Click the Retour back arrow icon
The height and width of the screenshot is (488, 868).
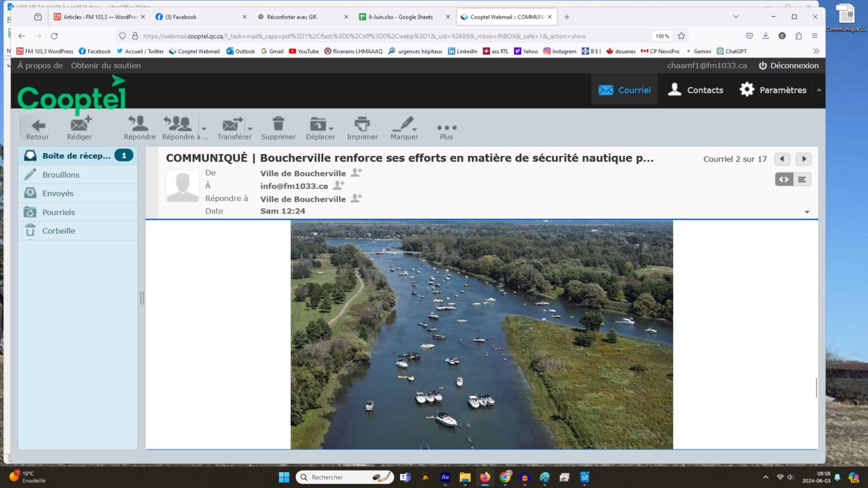point(38,125)
